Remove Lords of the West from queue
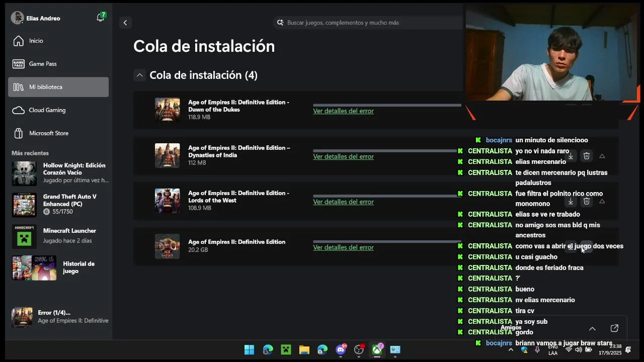Screen dimensions: 644x362 point(586,202)
